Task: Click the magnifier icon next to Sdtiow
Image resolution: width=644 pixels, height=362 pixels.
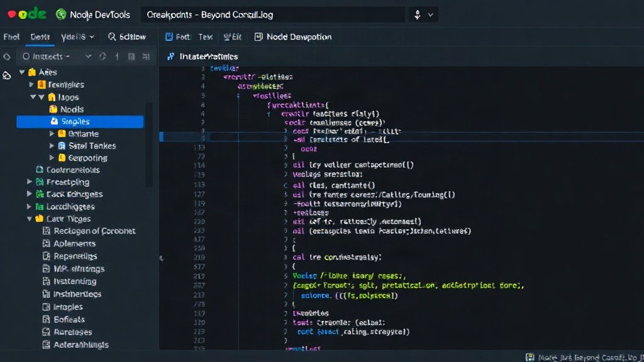Action: pos(112,37)
